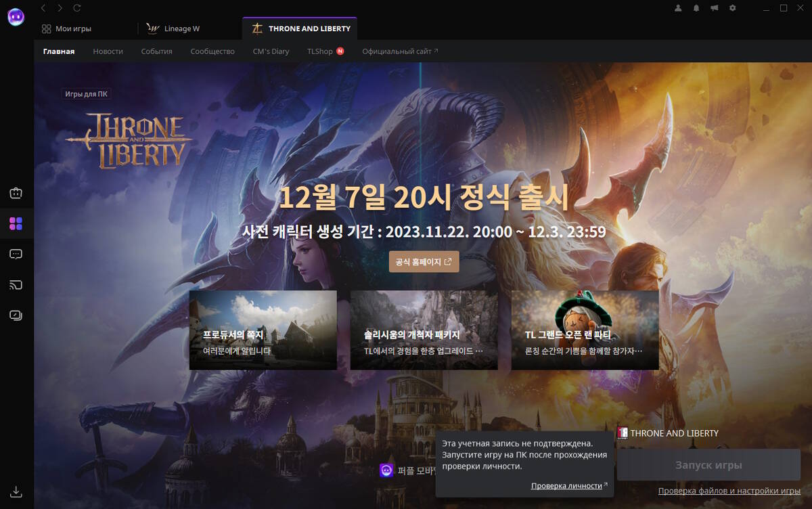This screenshot has width=812, height=509.
Task: Click the Запуск игры button
Action: (708, 465)
